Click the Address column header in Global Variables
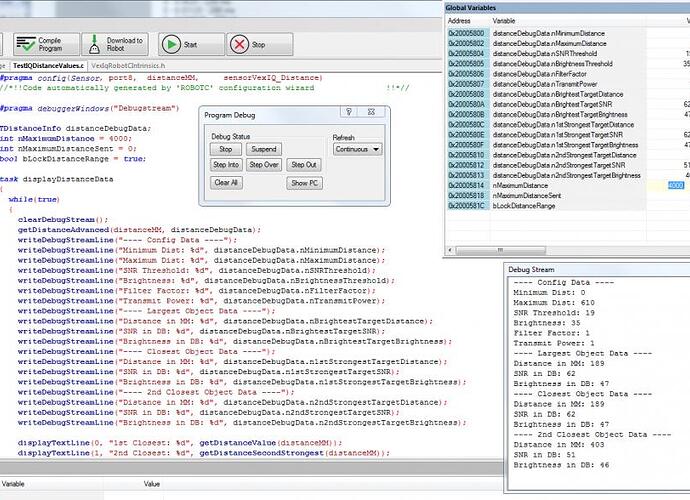 click(459, 21)
